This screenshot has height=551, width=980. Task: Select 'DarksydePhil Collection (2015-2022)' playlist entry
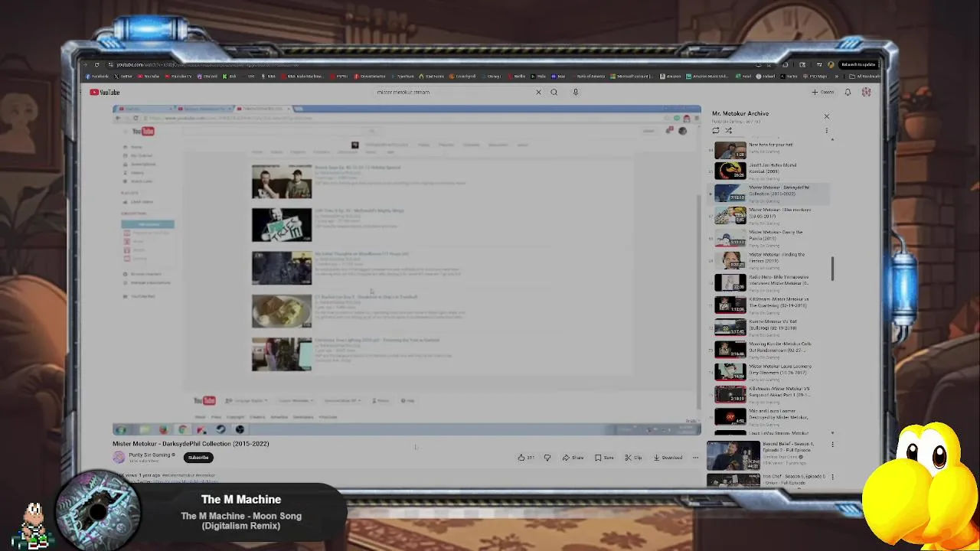point(768,193)
